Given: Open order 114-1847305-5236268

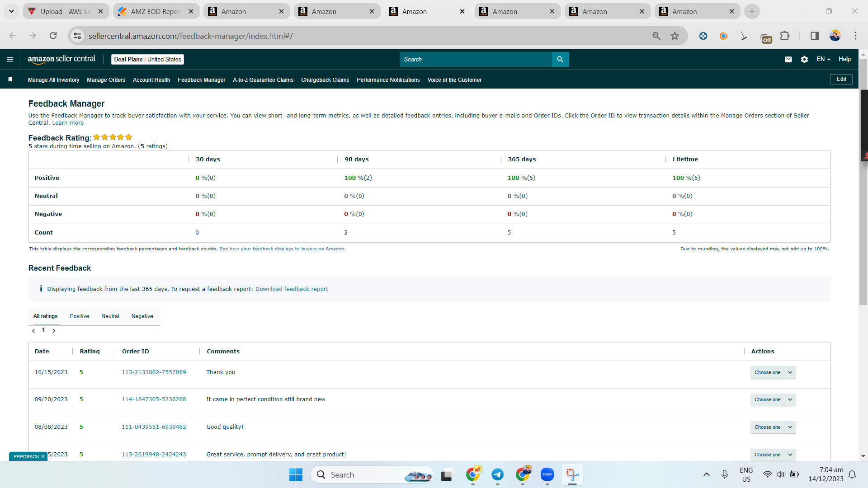Looking at the screenshot, I should tap(154, 399).
